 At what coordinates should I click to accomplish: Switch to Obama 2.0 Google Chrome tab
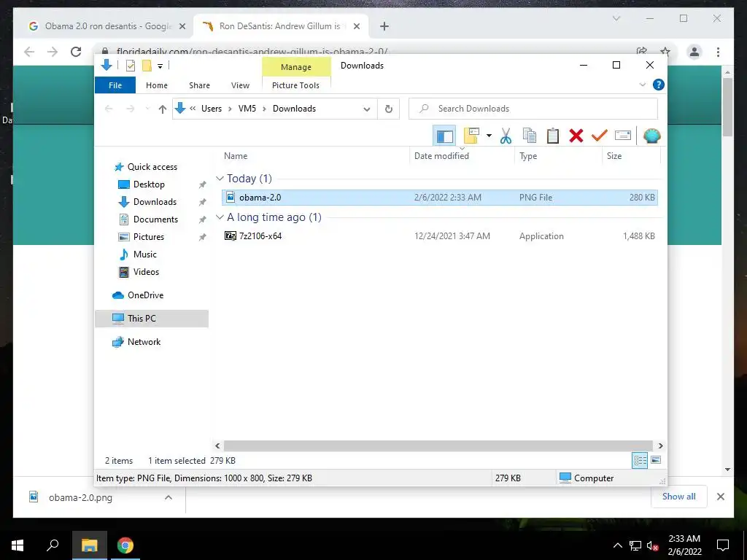click(x=102, y=26)
